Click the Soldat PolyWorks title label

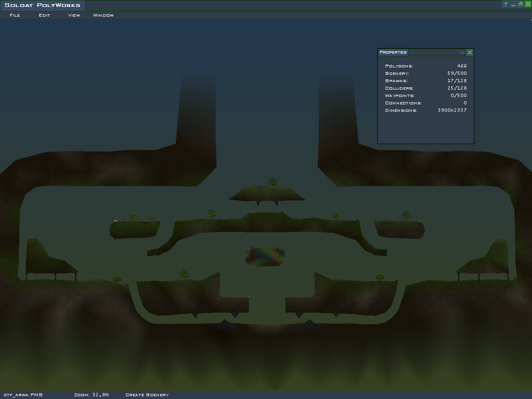click(42, 6)
